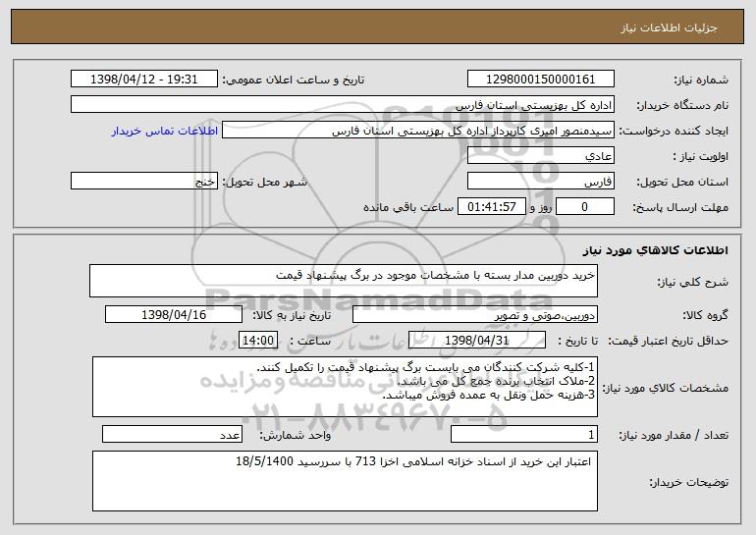Click the واحد شمارش label

coord(296,436)
